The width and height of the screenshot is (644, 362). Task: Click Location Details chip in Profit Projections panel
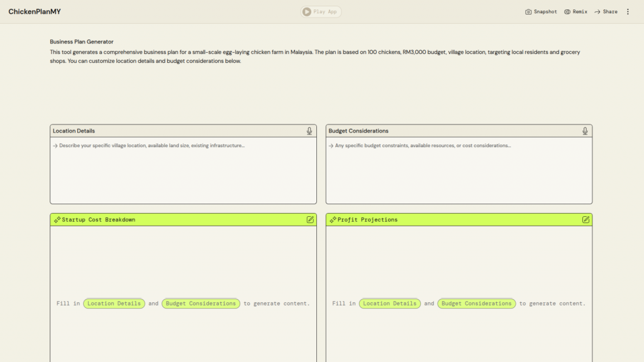[389, 304]
